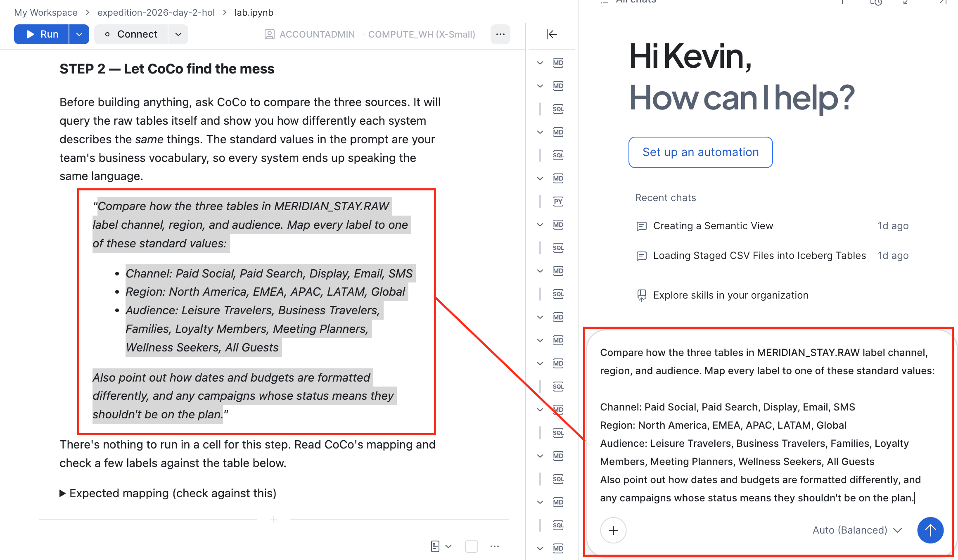
Task: Focus the chat prompt text area
Action: 769,425
